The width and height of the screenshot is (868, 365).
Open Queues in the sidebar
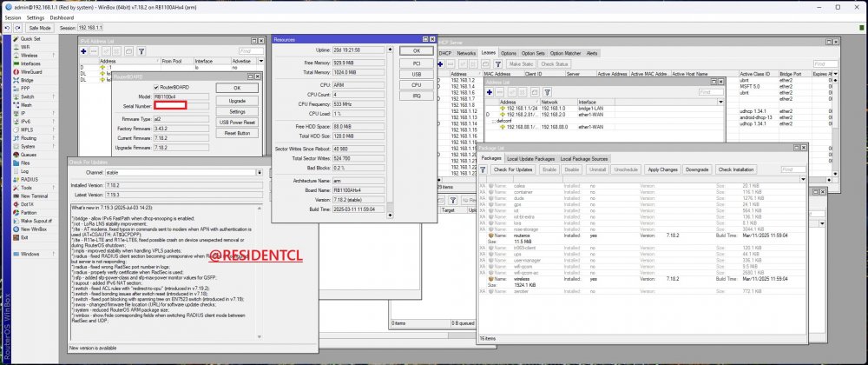click(29, 155)
